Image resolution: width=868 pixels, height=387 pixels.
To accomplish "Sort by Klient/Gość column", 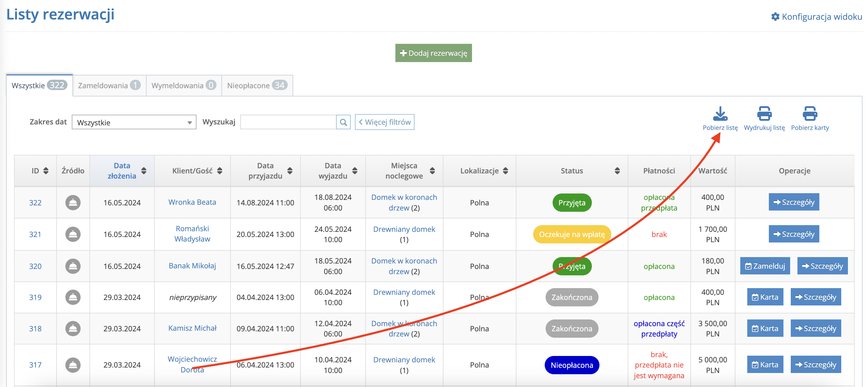I will (x=220, y=171).
